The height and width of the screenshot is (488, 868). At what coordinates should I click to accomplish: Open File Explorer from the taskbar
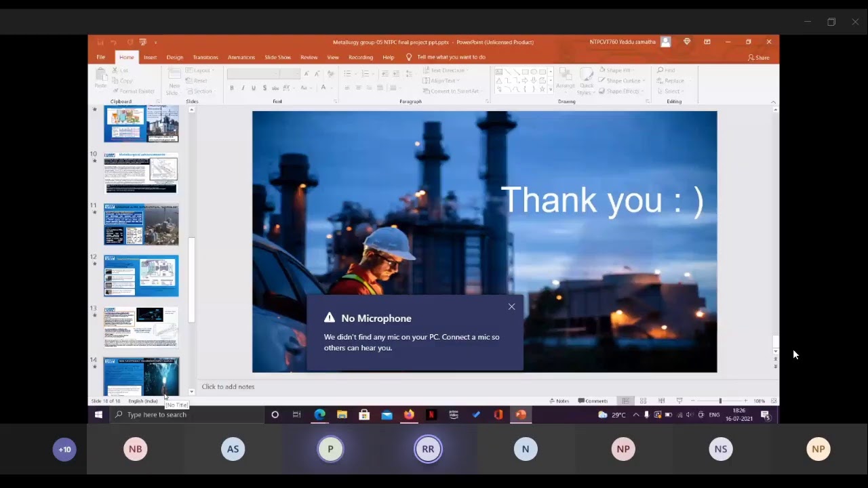pos(342,415)
